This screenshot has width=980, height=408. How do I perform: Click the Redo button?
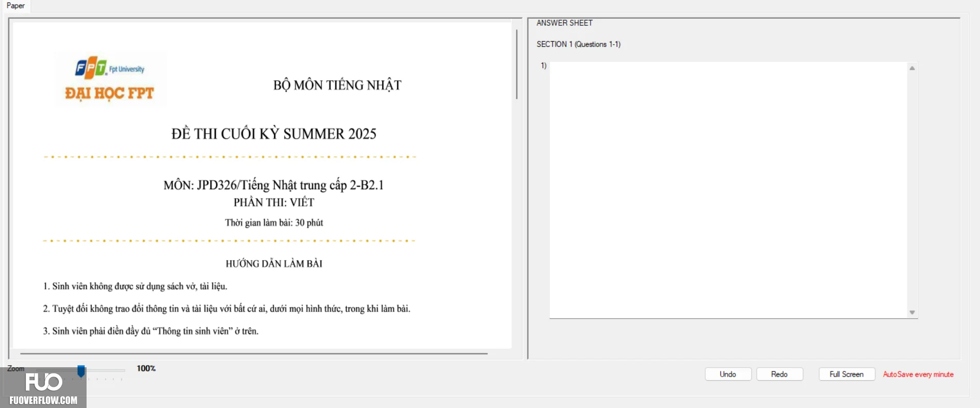click(x=779, y=374)
